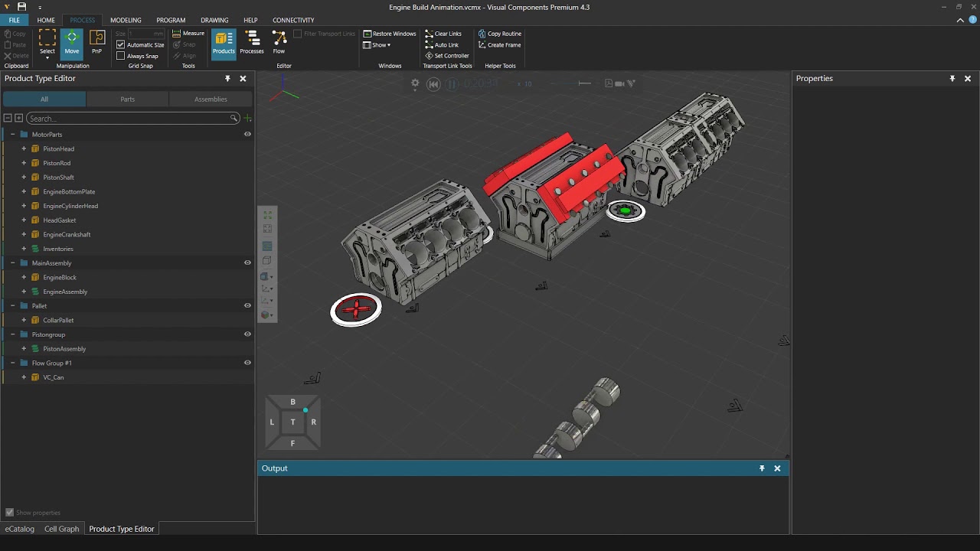Close the Output panel
The height and width of the screenshot is (551, 980).
pyautogui.click(x=777, y=468)
